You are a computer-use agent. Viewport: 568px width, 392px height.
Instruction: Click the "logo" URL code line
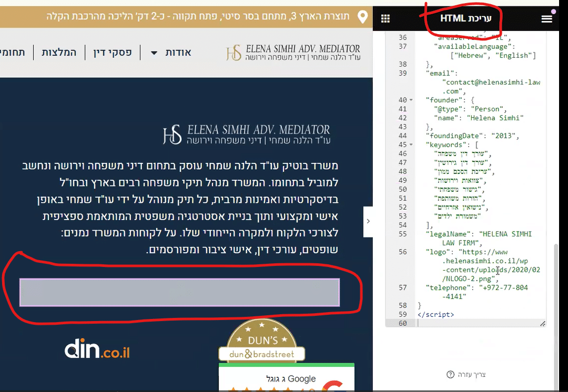pos(482,265)
